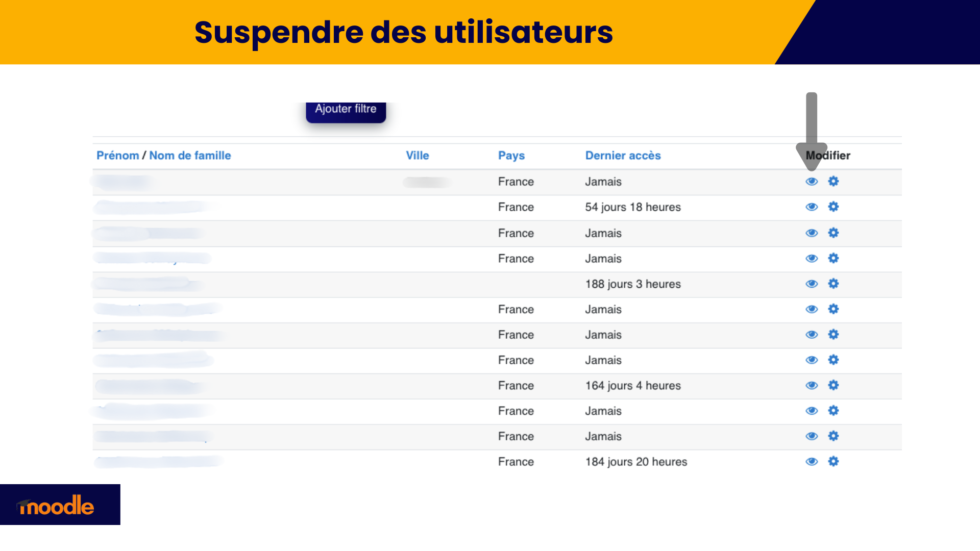The height and width of the screenshot is (551, 980).
Task: Edit the user with 164 jours 4 heures access via the gear
Action: click(x=834, y=385)
